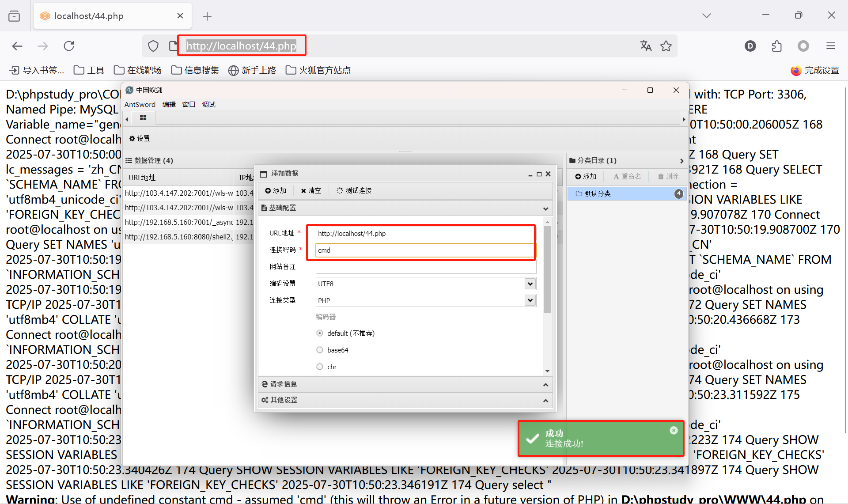Click the dialog form vertical scrollbar thumb

[547, 269]
